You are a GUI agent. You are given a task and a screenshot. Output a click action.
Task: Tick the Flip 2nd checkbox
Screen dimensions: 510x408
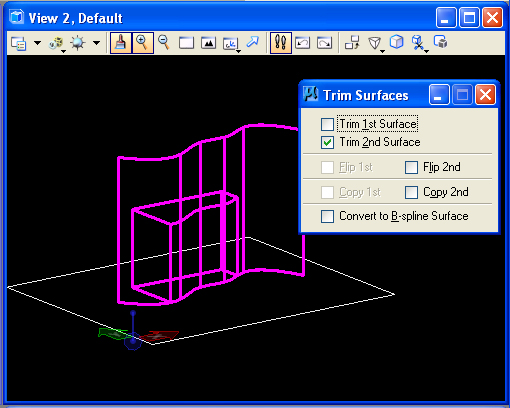tap(411, 167)
